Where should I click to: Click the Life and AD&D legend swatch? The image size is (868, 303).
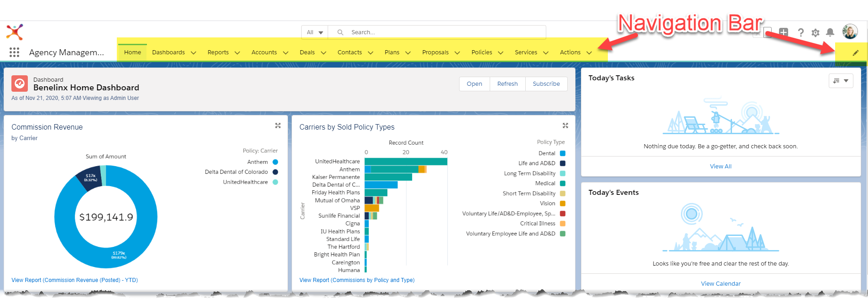point(563,163)
